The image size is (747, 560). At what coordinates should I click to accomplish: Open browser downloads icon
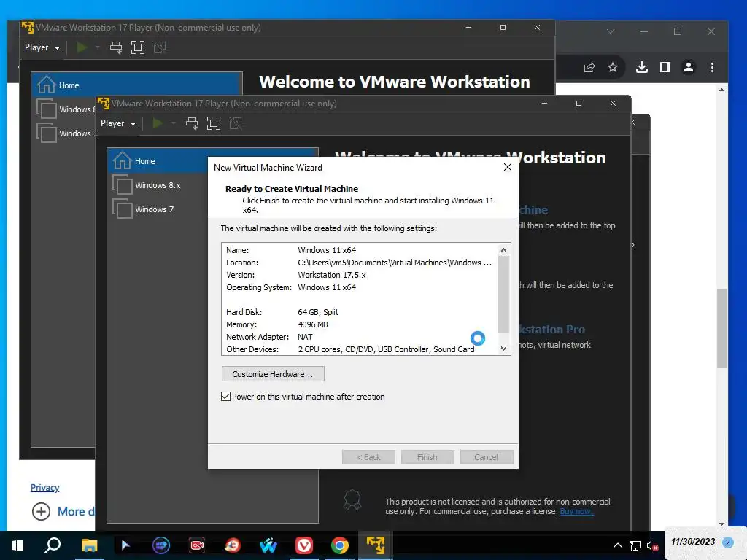click(x=642, y=67)
